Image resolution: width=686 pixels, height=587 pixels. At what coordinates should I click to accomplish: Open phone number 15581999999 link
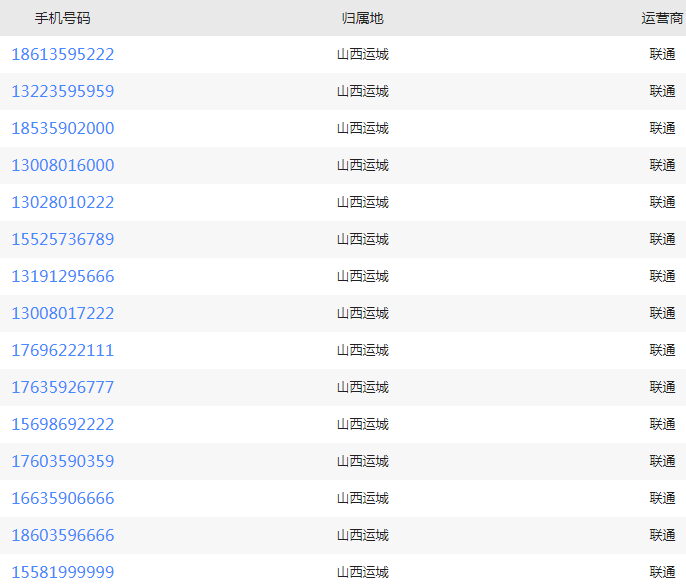point(63,572)
